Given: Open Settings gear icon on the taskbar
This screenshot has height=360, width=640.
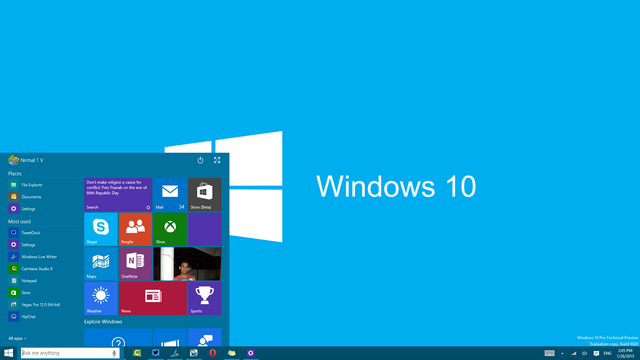Looking at the screenshot, I should coord(251,353).
